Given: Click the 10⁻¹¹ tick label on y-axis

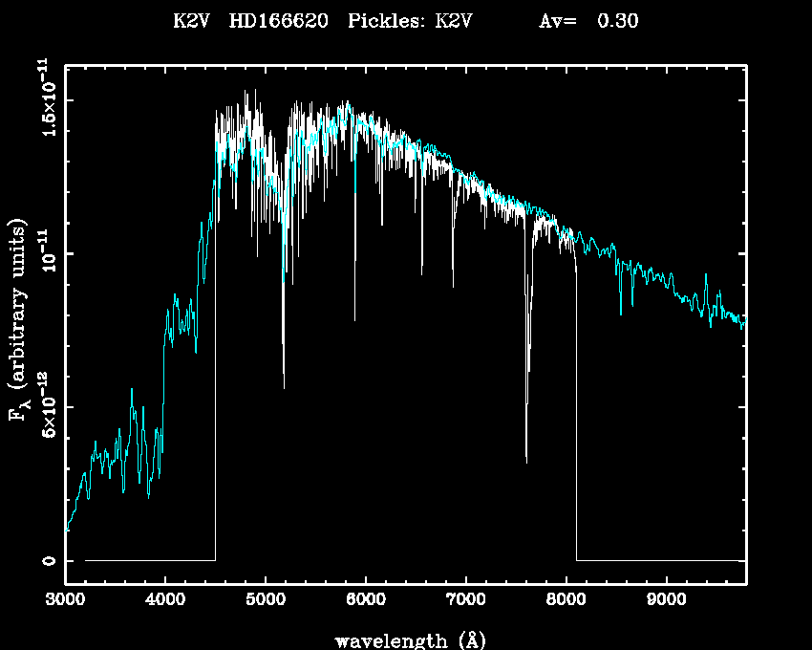Looking at the screenshot, I should 49,254.
